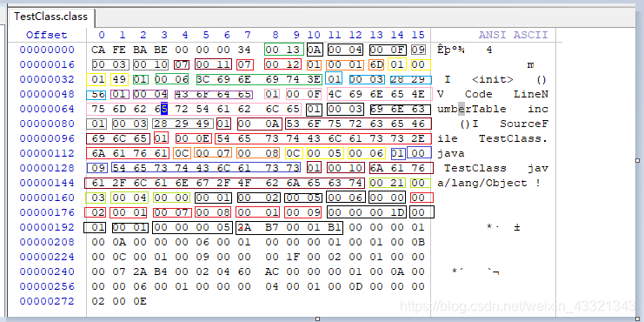Click hex byte 21 in row 00000144
644x322 pixels.
[x=398, y=183]
